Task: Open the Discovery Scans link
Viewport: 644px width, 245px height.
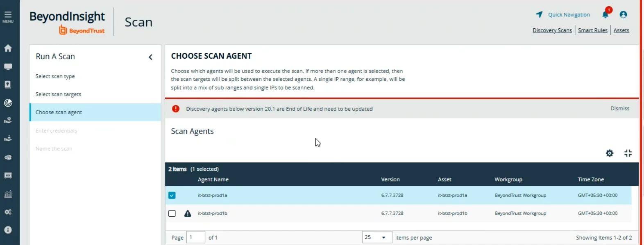Action: [x=552, y=30]
